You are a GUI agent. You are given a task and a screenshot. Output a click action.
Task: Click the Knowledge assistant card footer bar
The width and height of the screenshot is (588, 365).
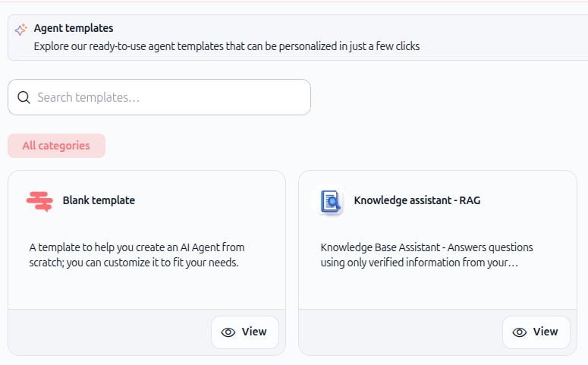tap(438, 332)
